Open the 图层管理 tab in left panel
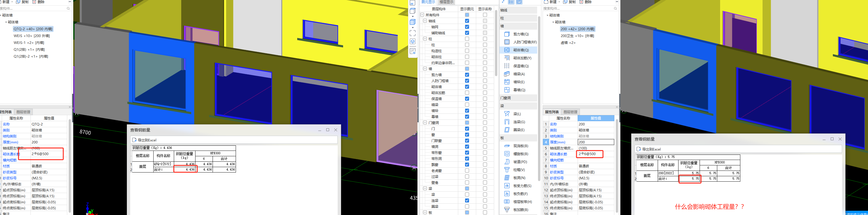The height and width of the screenshot is (215, 868). tap(23, 112)
